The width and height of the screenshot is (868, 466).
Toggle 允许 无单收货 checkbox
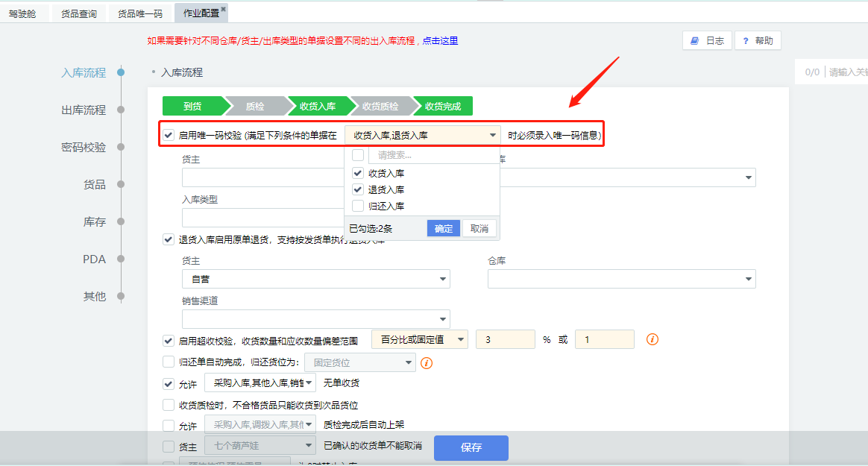[x=169, y=383]
